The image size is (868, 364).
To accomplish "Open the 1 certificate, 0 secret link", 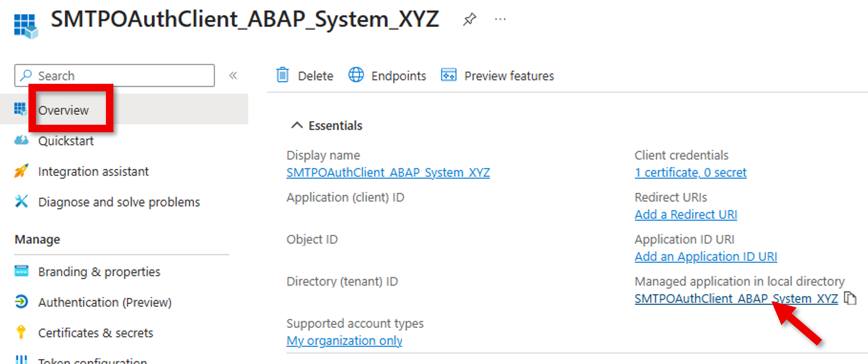I will click(690, 172).
